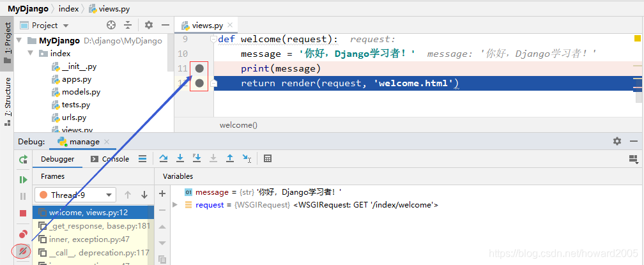This screenshot has width=644, height=265.
Task: Toggle Mute Breakpoints icon
Action: 23,251
